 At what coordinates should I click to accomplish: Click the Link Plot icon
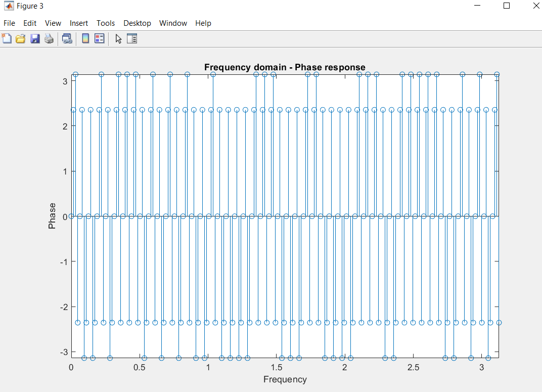pyautogui.click(x=67, y=38)
